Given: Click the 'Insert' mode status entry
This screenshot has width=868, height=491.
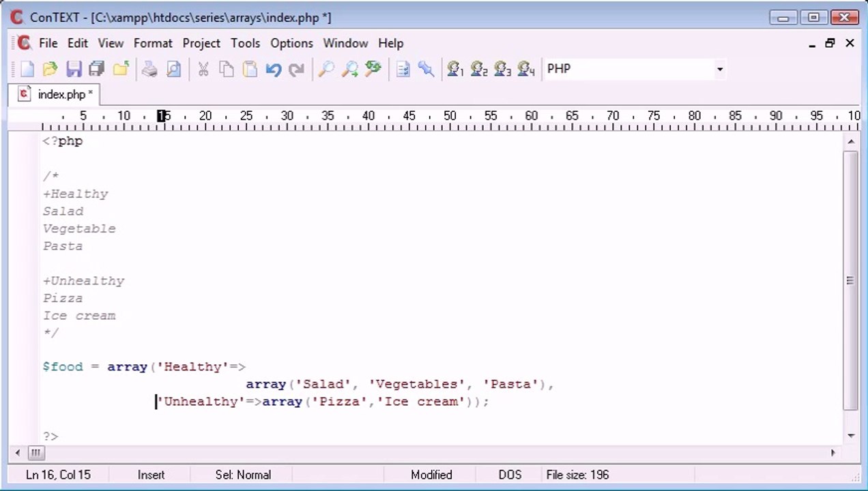Looking at the screenshot, I should pyautogui.click(x=151, y=475).
